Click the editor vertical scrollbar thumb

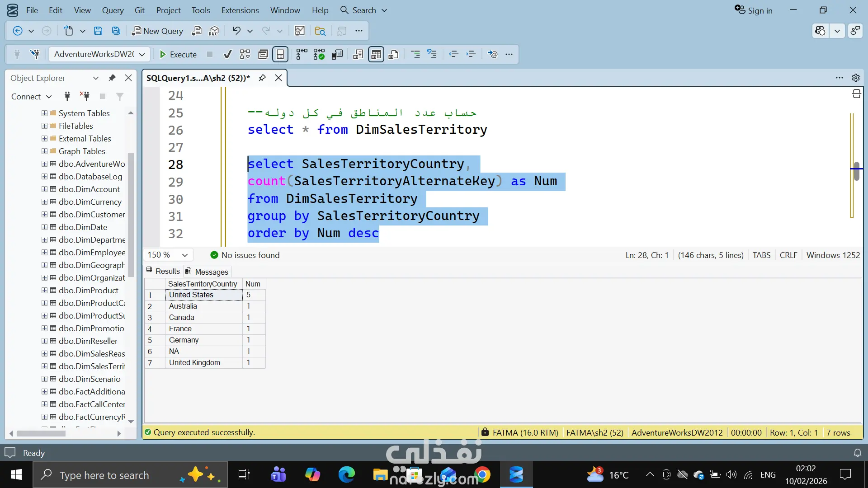856,172
